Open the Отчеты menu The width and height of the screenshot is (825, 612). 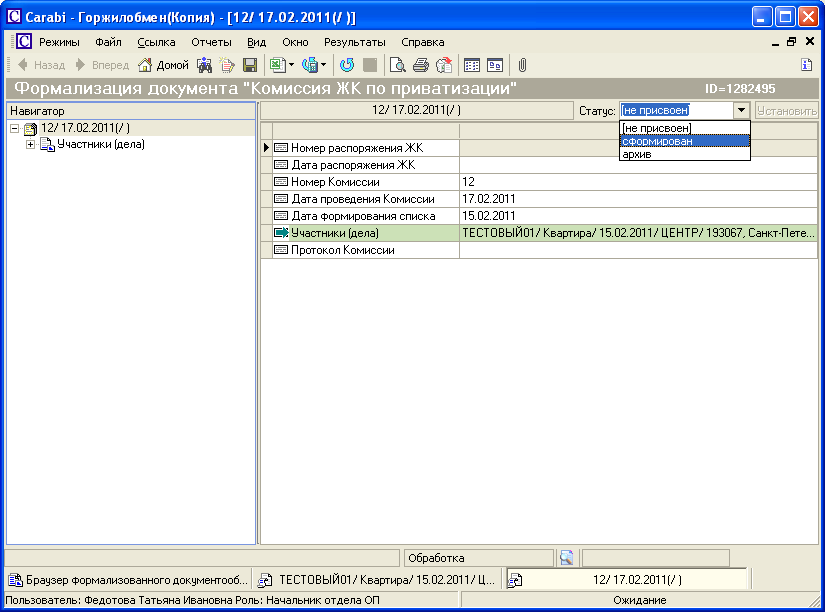click(211, 42)
